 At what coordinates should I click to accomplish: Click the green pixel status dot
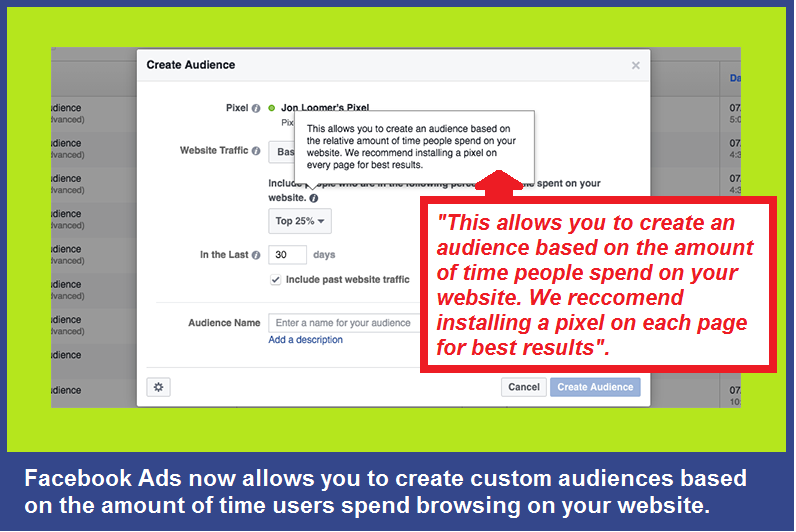pos(271,108)
